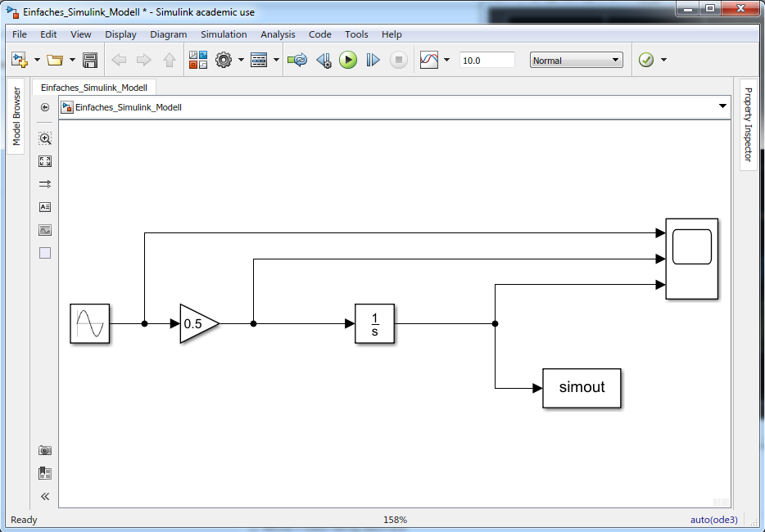Click the Zoom tool in the left palette
This screenshot has height=532, width=765.
click(45, 138)
